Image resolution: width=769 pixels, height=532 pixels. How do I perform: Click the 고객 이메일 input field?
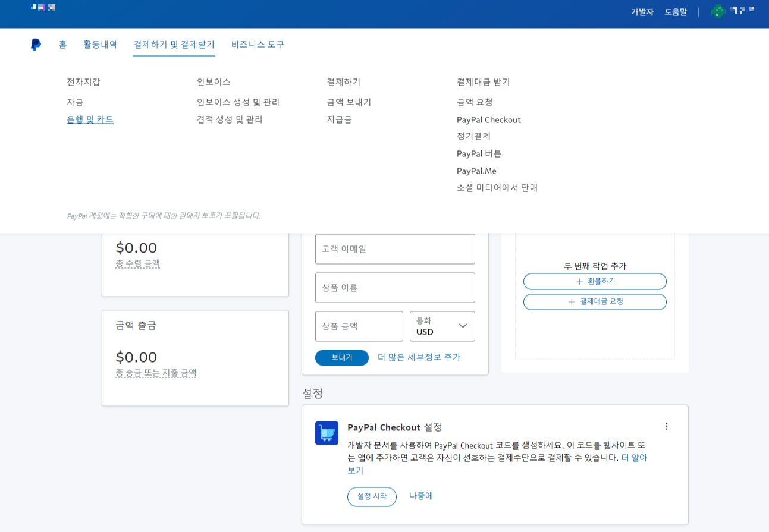click(395, 249)
